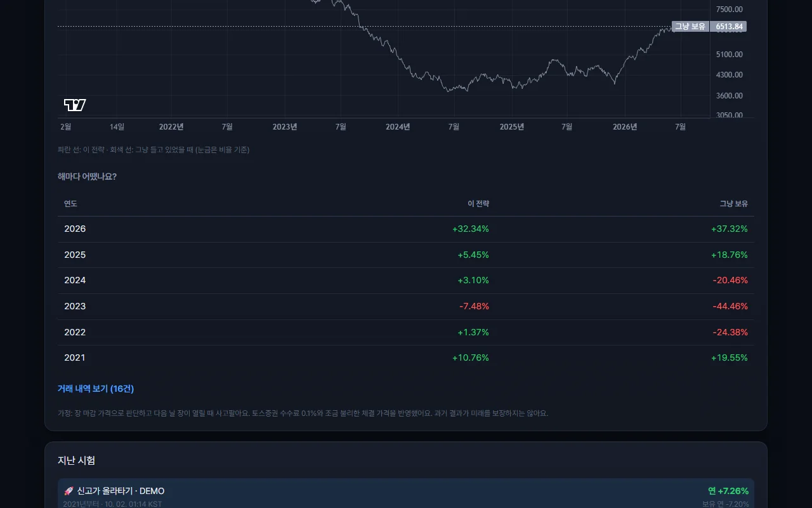
Task: Click the 2026년 time axis label
Action: 625,127
